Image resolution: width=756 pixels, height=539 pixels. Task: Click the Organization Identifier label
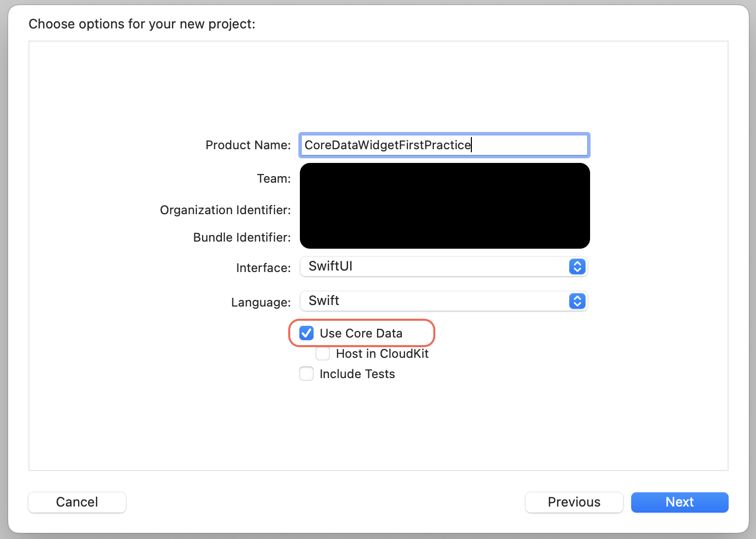pyautogui.click(x=225, y=210)
